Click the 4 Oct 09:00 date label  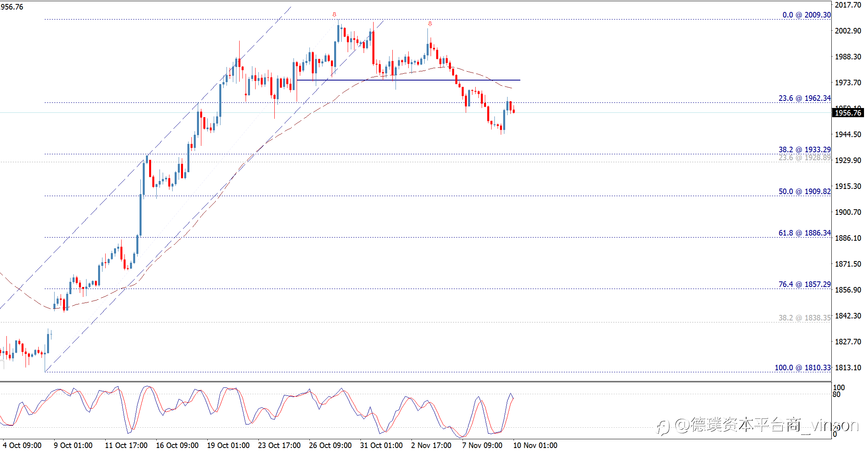[x=22, y=445]
